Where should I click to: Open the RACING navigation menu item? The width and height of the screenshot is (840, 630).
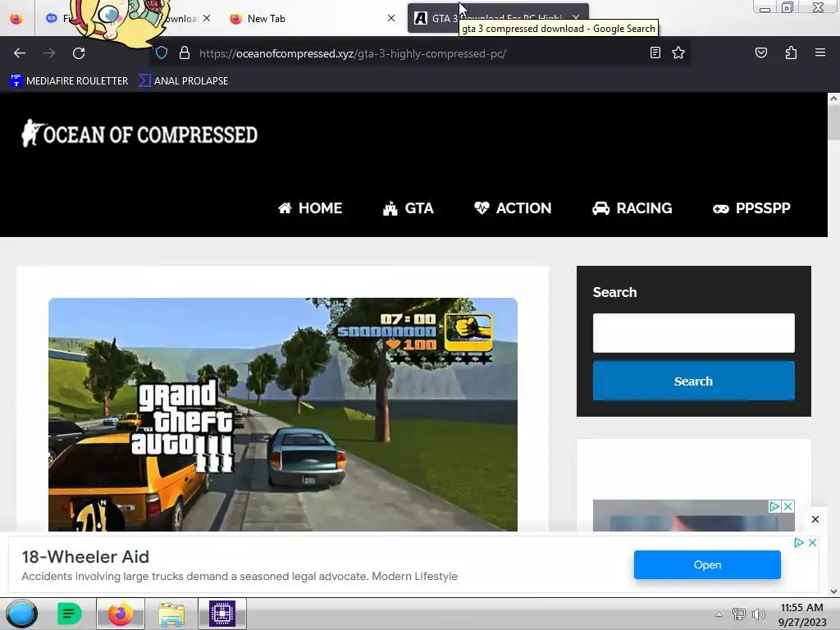pyautogui.click(x=632, y=208)
